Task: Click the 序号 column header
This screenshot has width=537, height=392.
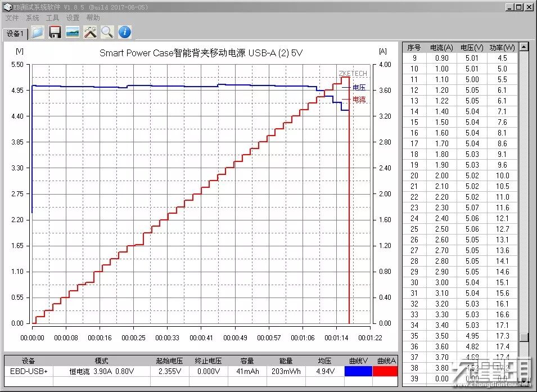Action: 414,48
